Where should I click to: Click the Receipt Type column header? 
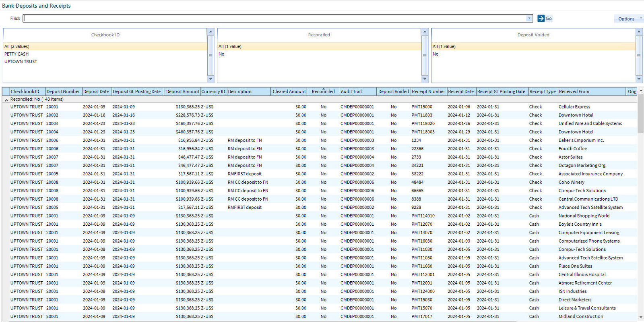click(x=543, y=91)
